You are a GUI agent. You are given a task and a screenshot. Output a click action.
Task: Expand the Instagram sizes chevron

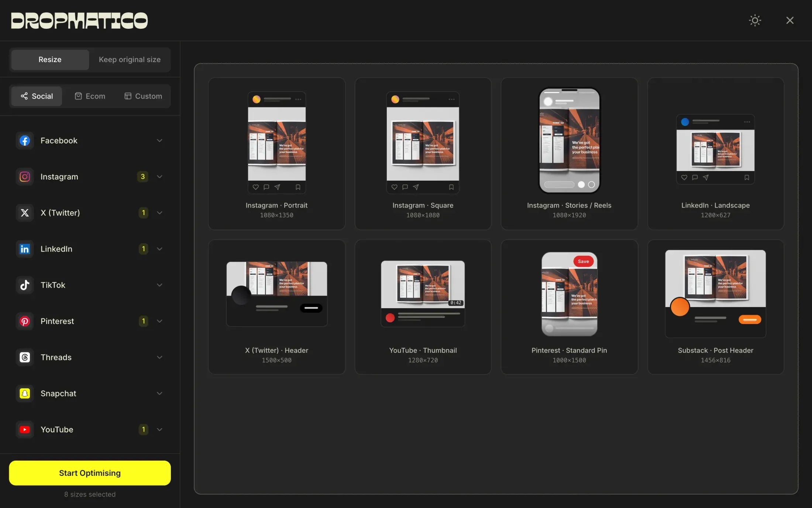point(159,177)
